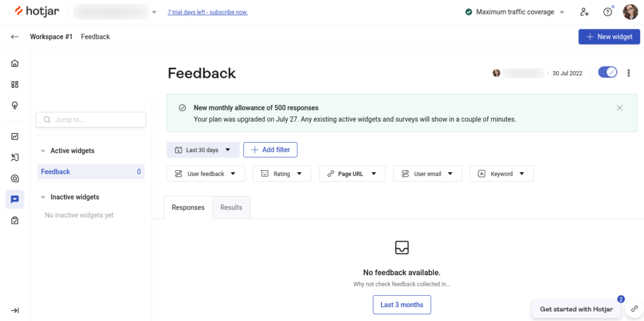The image size is (644, 321).
Task: Open the Page URL filter dropdown
Action: (x=352, y=174)
